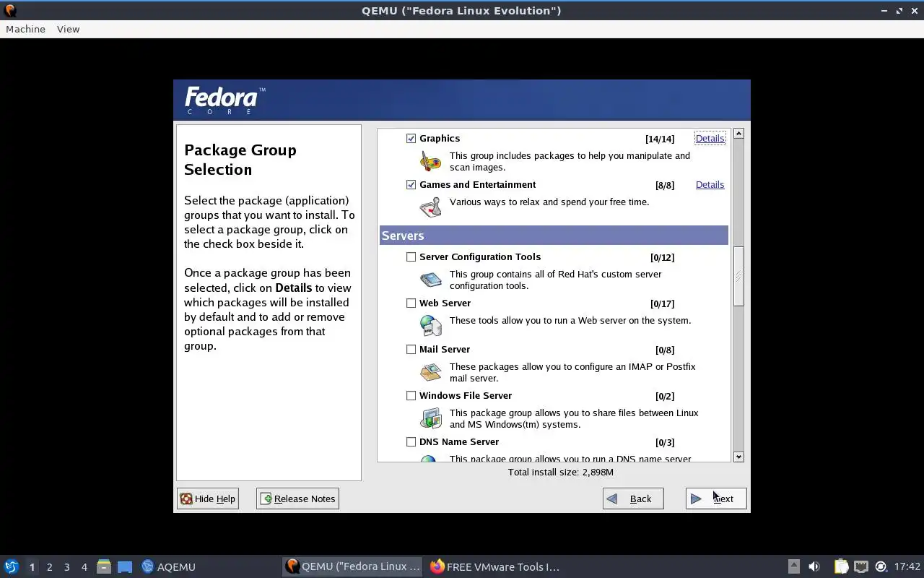Click the scrollbar up arrow
Screen dimensions: 924x578
738,134
